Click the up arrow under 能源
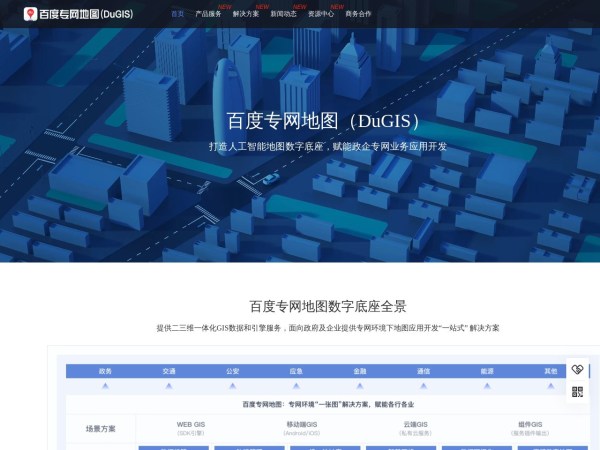Image resolution: width=600 pixels, height=450 pixels. click(487, 385)
